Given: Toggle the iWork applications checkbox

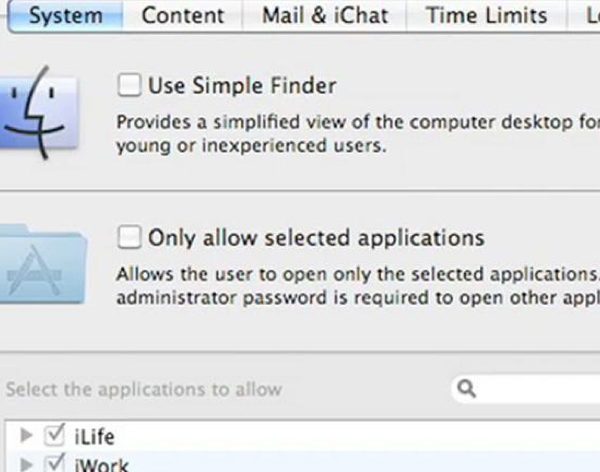Looking at the screenshot, I should [55, 463].
